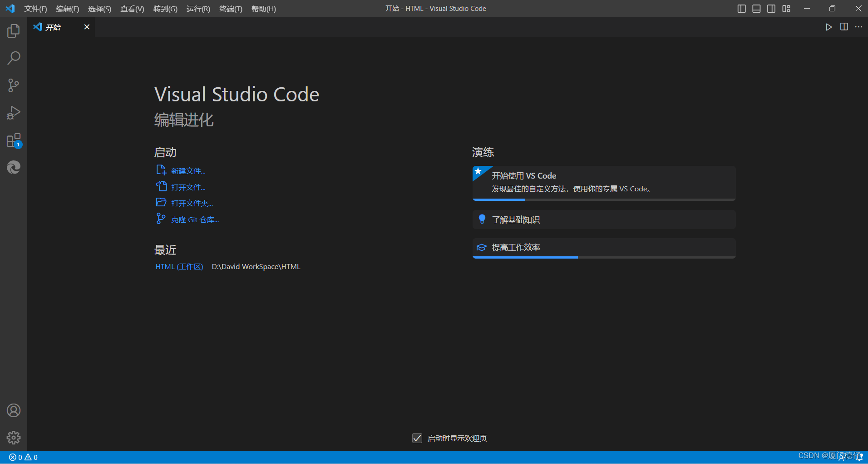
Task: Open Extensions view with update badge
Action: click(14, 140)
